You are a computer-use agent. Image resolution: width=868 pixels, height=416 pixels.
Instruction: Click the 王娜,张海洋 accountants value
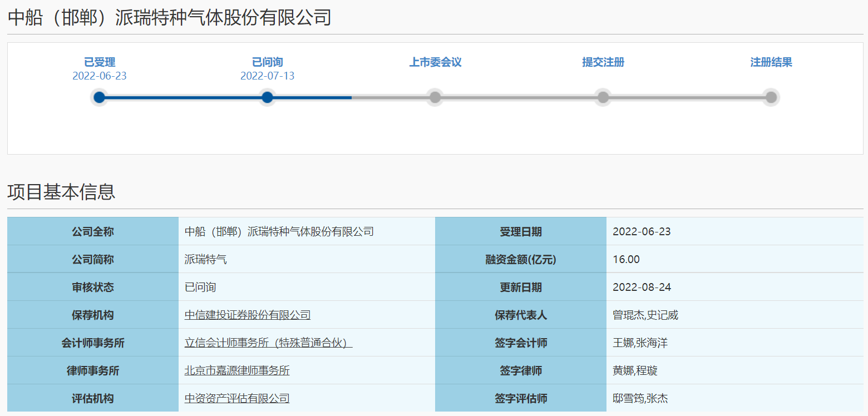640,343
